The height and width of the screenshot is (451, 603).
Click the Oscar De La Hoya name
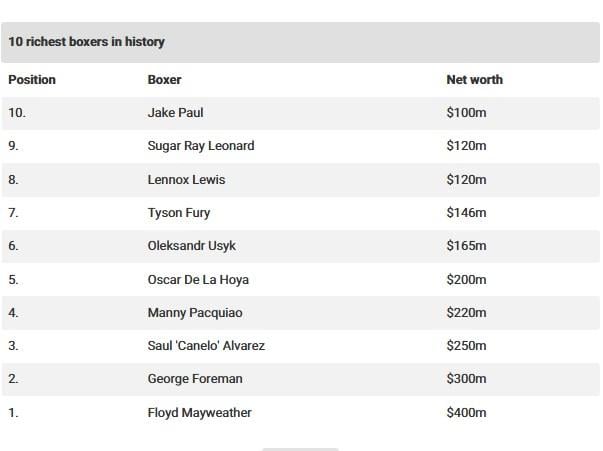point(199,280)
